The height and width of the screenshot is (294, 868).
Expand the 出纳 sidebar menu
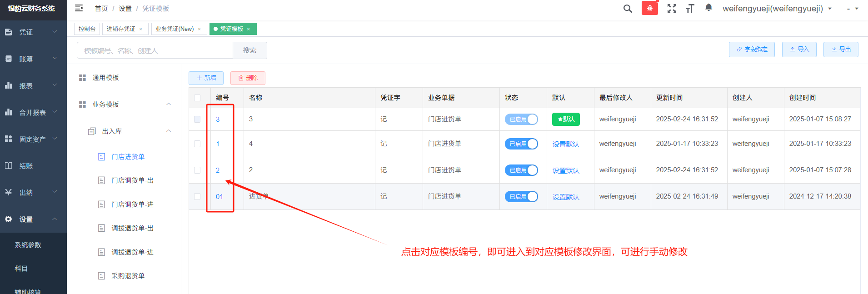point(55,192)
